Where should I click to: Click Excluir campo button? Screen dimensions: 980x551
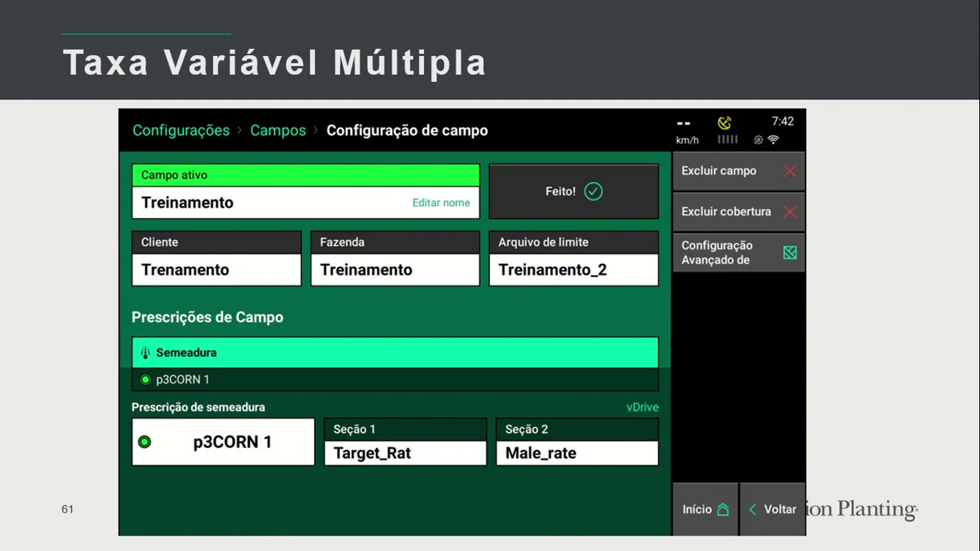coord(738,171)
